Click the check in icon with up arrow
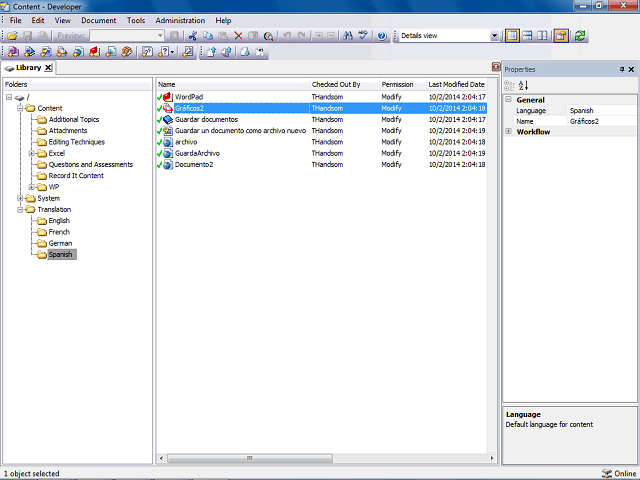Image resolution: width=640 pixels, height=480 pixels. point(211,52)
